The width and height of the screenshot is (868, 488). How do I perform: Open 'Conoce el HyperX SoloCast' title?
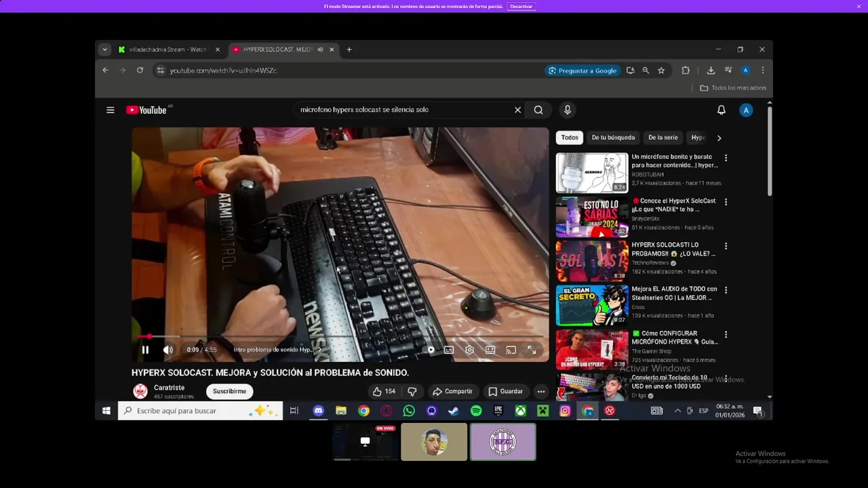pos(673,205)
